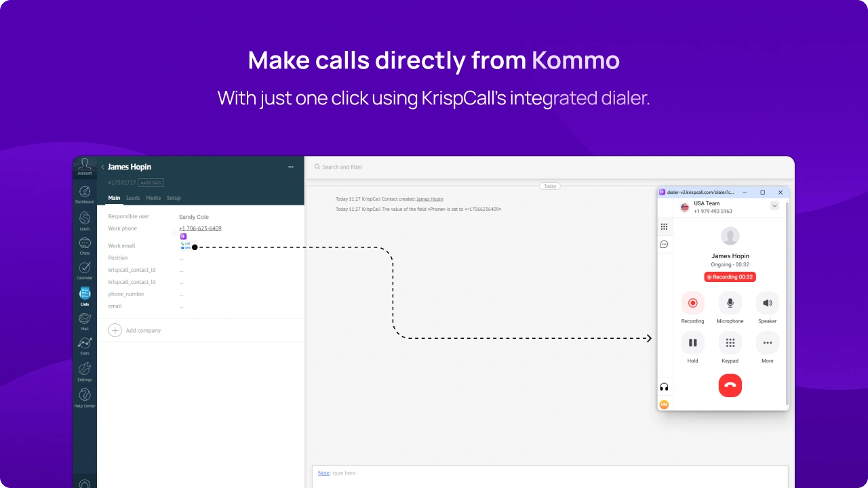
Task: Open the Keypad in the dialer
Action: point(730,343)
